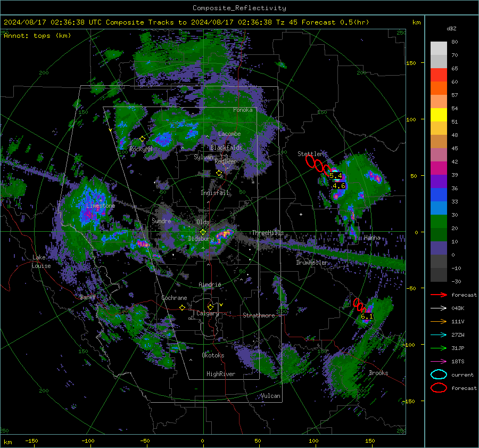Click the Cochrane town label
The image size is (479, 448).
coord(174,298)
